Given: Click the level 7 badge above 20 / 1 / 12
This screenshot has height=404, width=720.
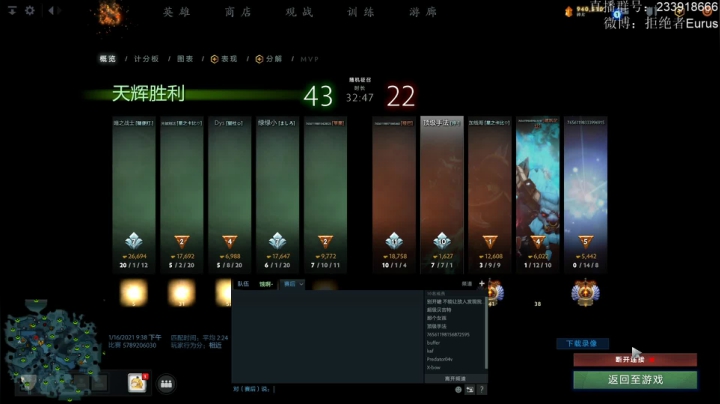Looking at the screenshot, I should (134, 241).
